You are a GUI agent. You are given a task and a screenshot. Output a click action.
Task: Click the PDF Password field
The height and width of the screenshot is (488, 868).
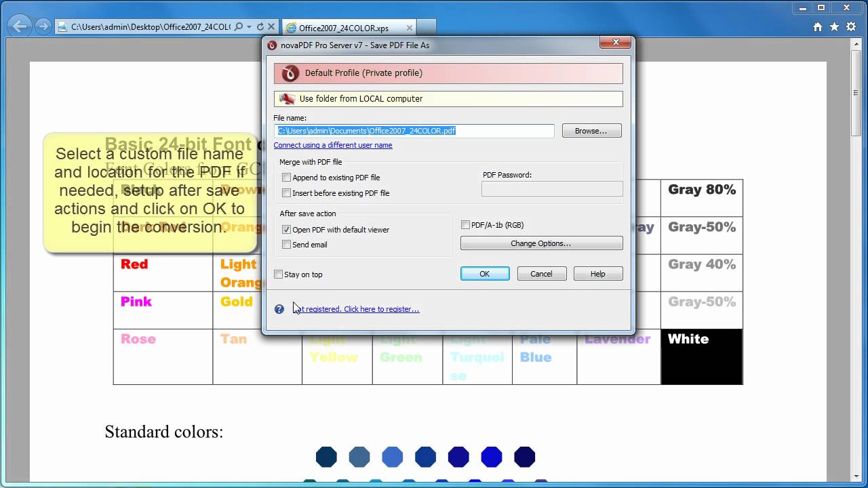click(552, 189)
